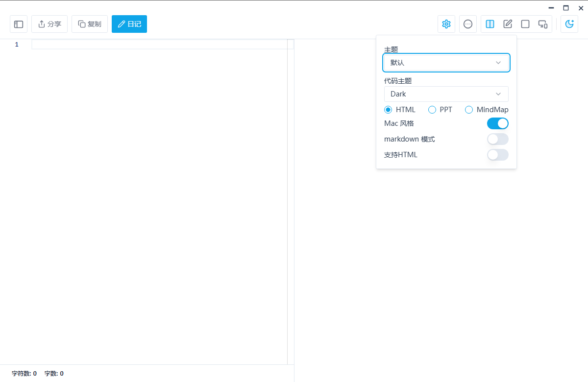Expand the 代码主题 dropdown showing Dark
The width and height of the screenshot is (588, 382).
pos(446,94)
